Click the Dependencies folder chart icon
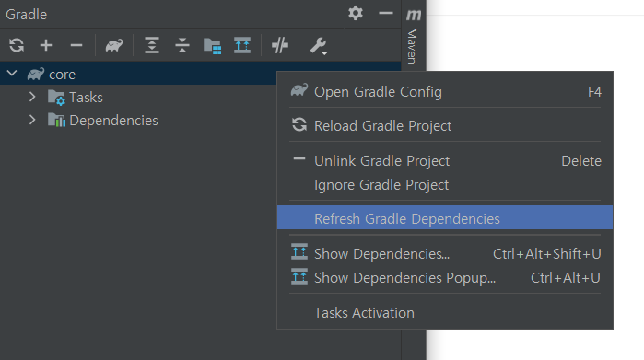 (56, 121)
